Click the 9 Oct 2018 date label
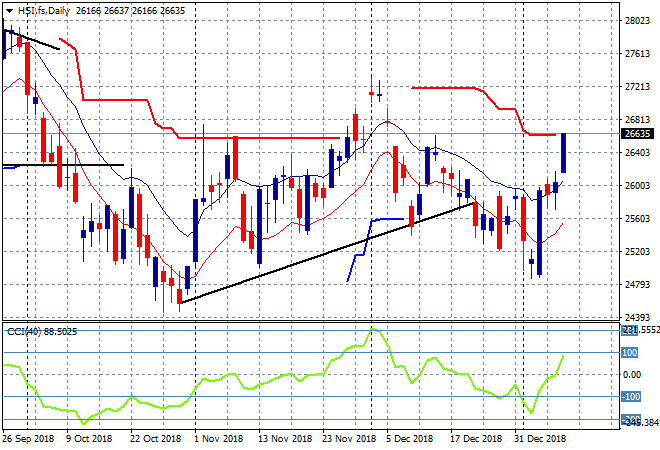660x450 pixels. click(89, 439)
